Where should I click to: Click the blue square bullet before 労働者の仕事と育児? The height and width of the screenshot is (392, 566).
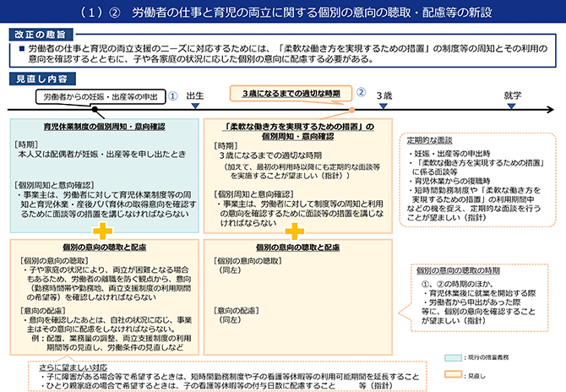coord(22,48)
